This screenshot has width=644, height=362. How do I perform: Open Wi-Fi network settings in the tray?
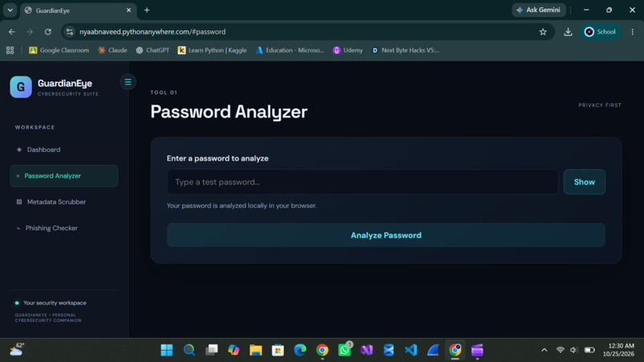pos(560,350)
